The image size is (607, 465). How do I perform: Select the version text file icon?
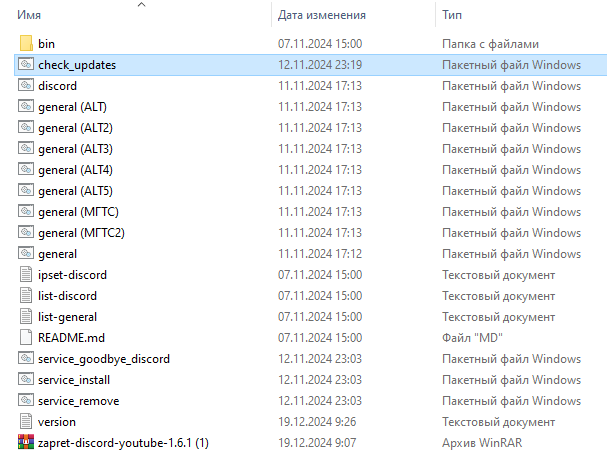point(26,421)
